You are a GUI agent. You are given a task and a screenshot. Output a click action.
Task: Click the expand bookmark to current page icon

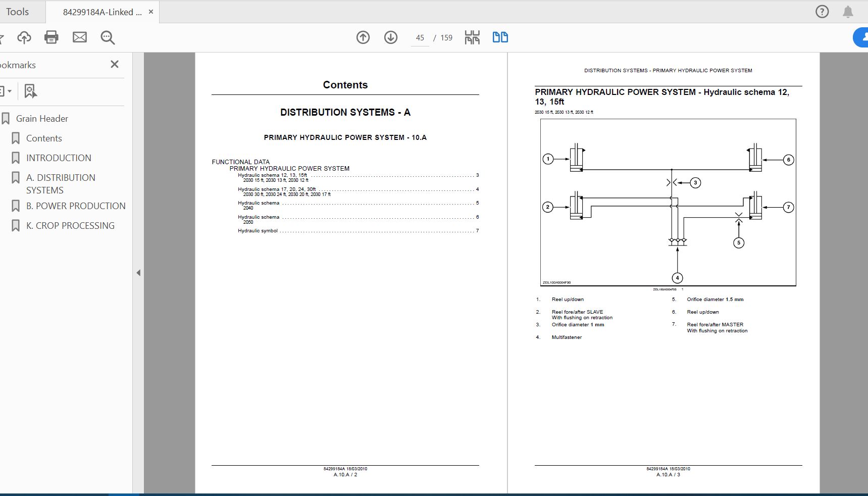point(30,91)
